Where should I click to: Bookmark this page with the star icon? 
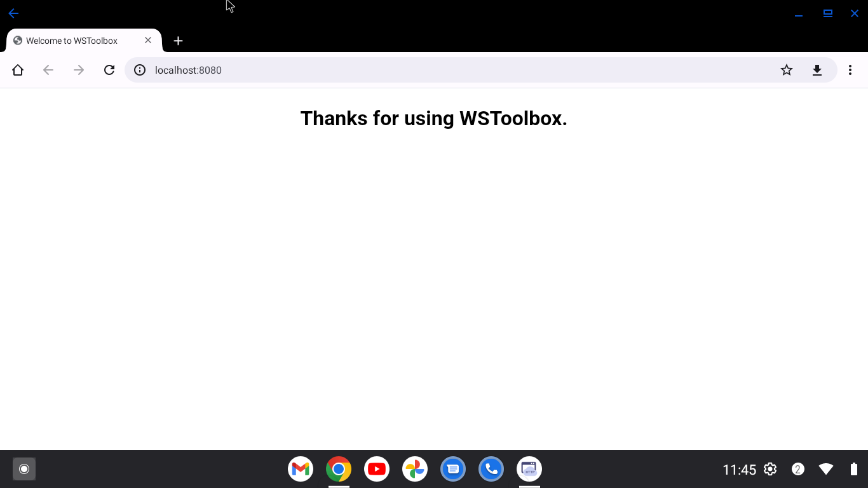coord(787,70)
